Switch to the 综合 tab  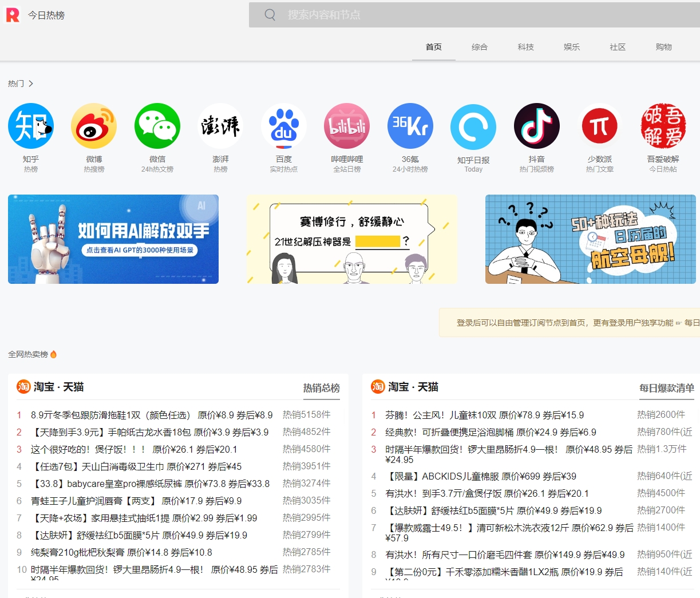[x=480, y=47]
